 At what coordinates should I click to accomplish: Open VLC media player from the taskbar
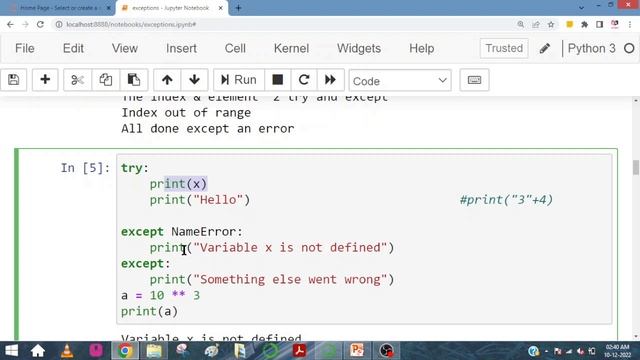67,351
